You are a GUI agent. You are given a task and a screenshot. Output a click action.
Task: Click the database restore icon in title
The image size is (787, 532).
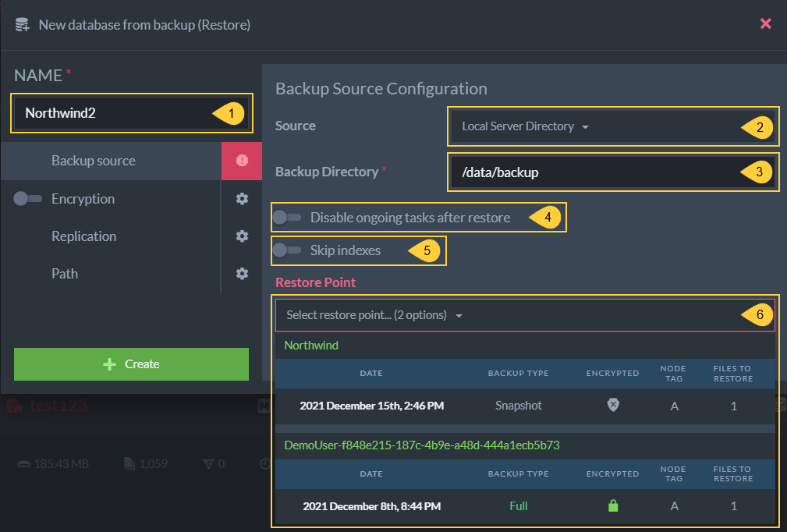click(x=22, y=25)
